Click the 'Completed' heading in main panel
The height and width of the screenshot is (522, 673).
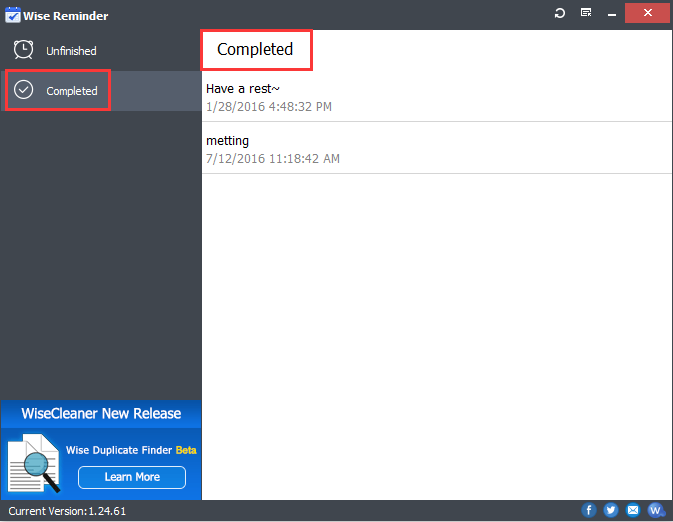click(255, 49)
